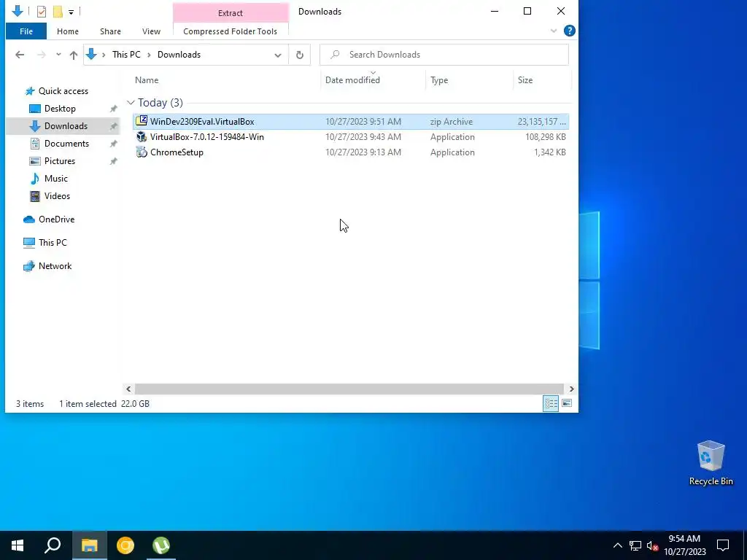The image size is (747, 560).
Task: Click the horizontal scrollbar right arrow
Action: (571, 389)
